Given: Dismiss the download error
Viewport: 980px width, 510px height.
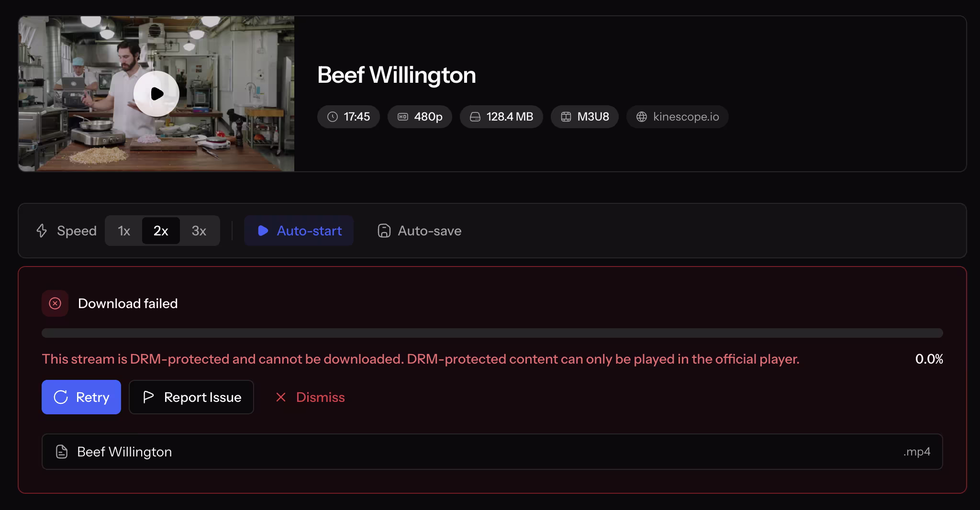Looking at the screenshot, I should click(310, 397).
